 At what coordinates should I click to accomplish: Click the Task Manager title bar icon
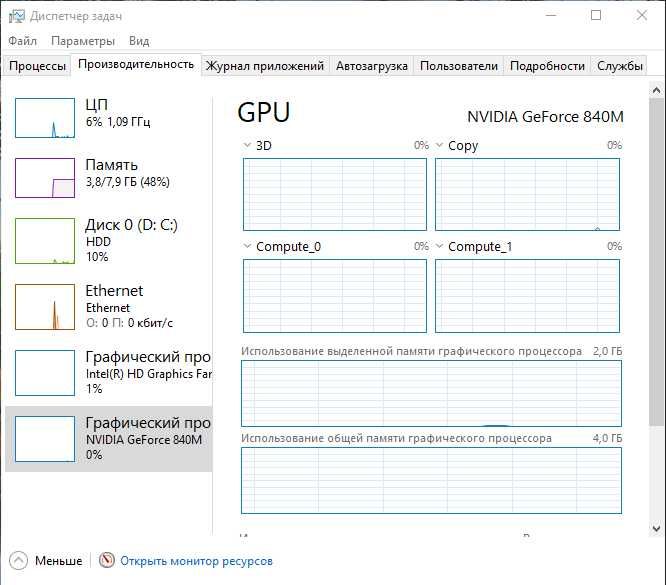(x=17, y=16)
